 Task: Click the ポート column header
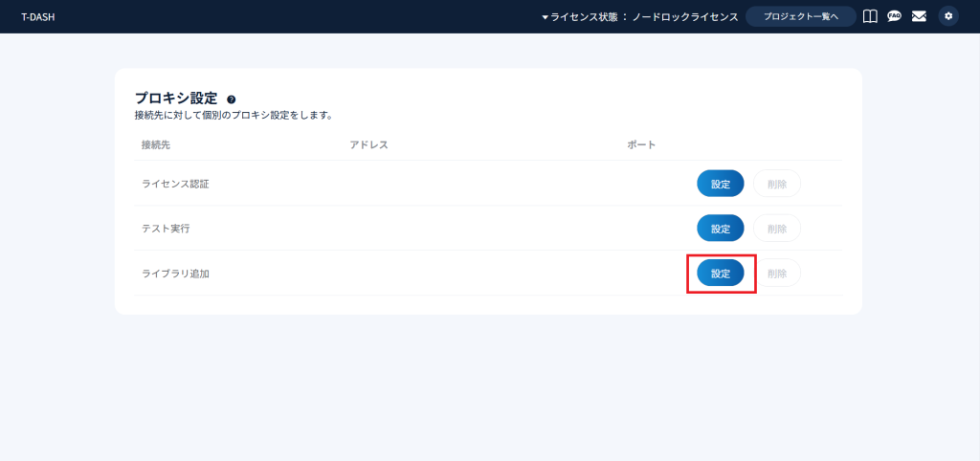(x=641, y=144)
